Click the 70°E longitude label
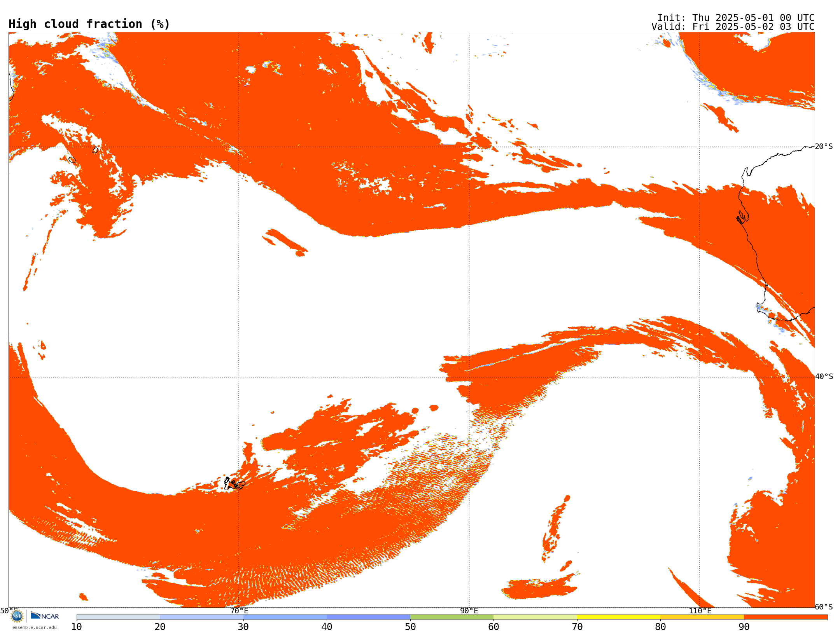The image size is (840, 632). coord(239,611)
